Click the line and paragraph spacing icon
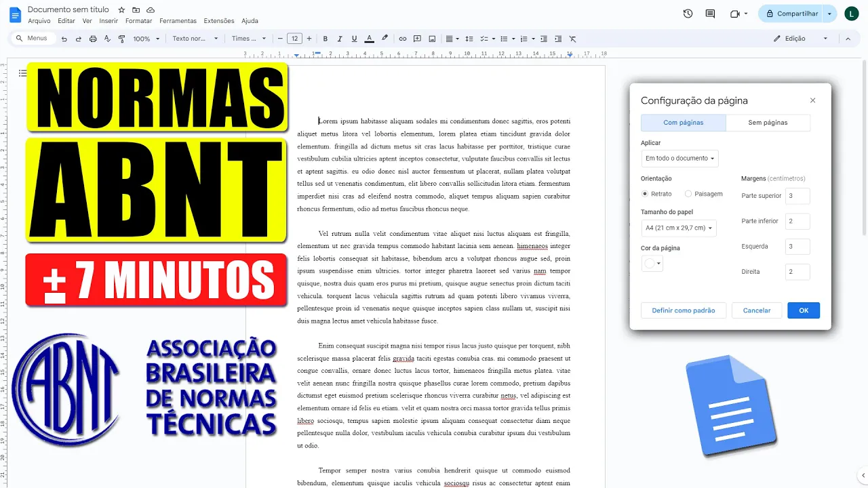This screenshot has width=868, height=488. click(x=469, y=39)
